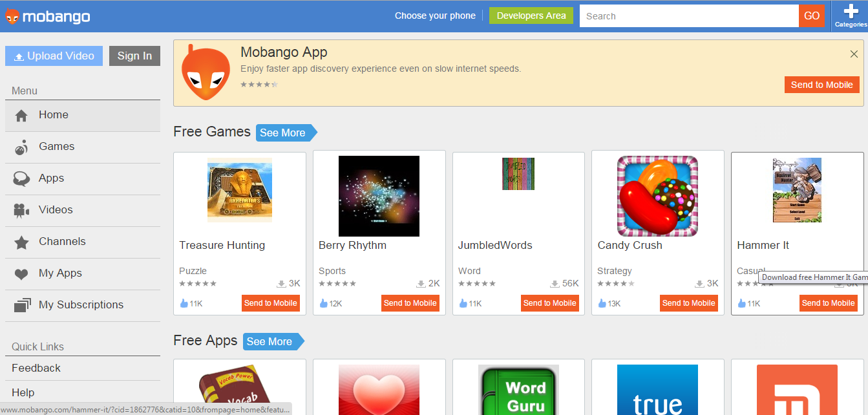Click the My Subscriptions stack icon

click(x=21, y=305)
